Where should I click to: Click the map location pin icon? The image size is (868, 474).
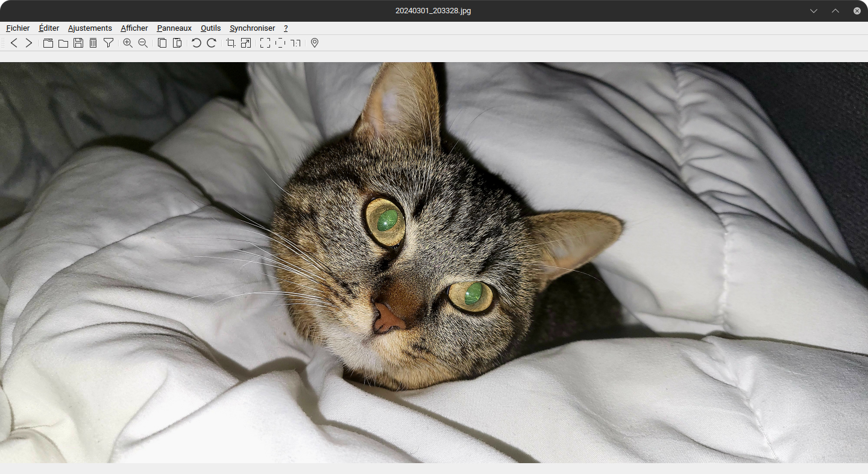pos(315,43)
